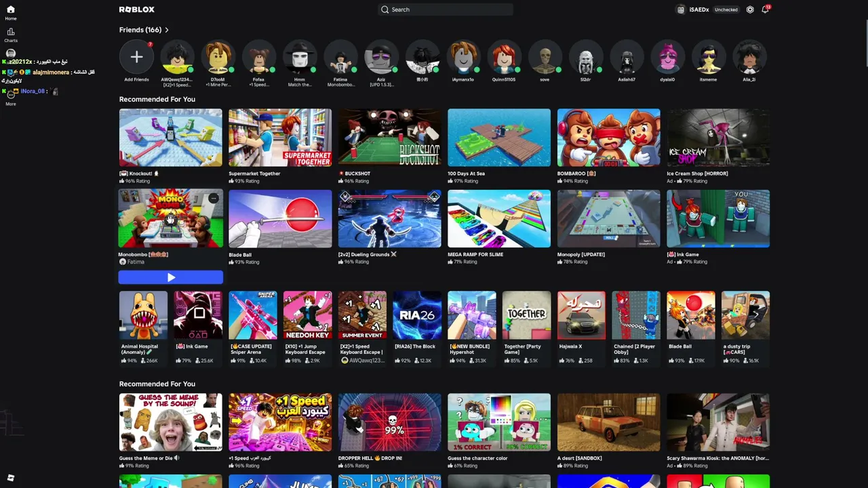The width and height of the screenshot is (868, 488).
Task: Open friend D7ooM's avatar
Action: pyautogui.click(x=218, y=58)
